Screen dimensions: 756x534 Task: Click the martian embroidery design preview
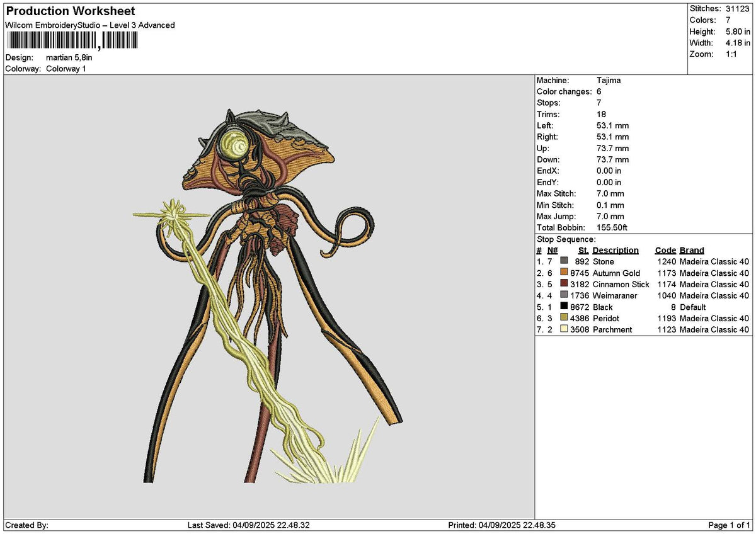point(268,295)
